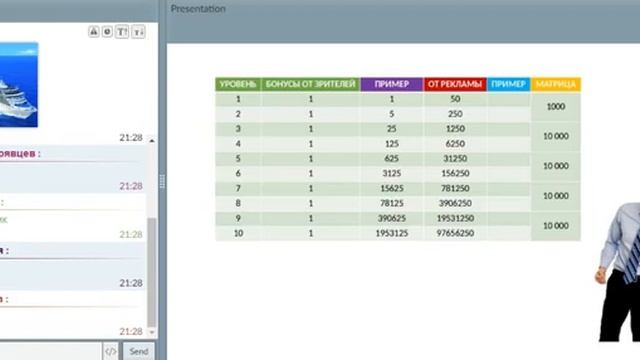Click the '3906250' cell in row 8
640x360 pixels.
[455, 203]
